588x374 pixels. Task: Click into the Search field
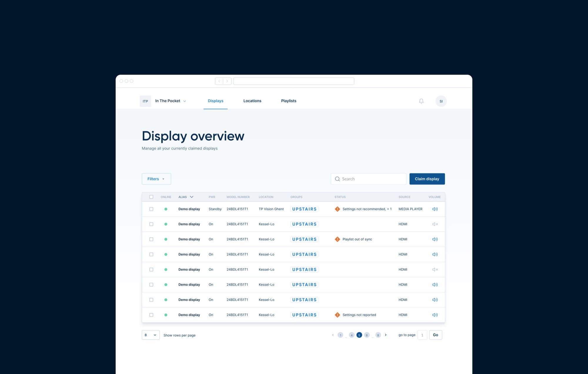(369, 179)
